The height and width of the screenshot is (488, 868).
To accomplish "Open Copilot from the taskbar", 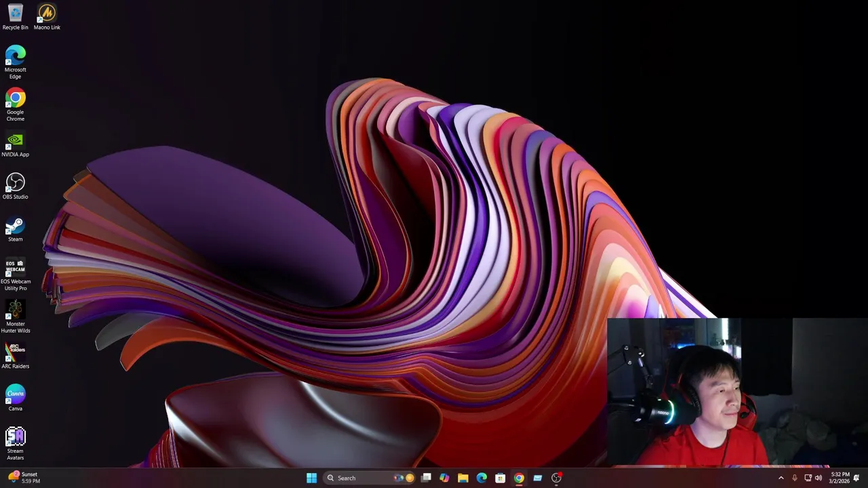I will click(444, 478).
